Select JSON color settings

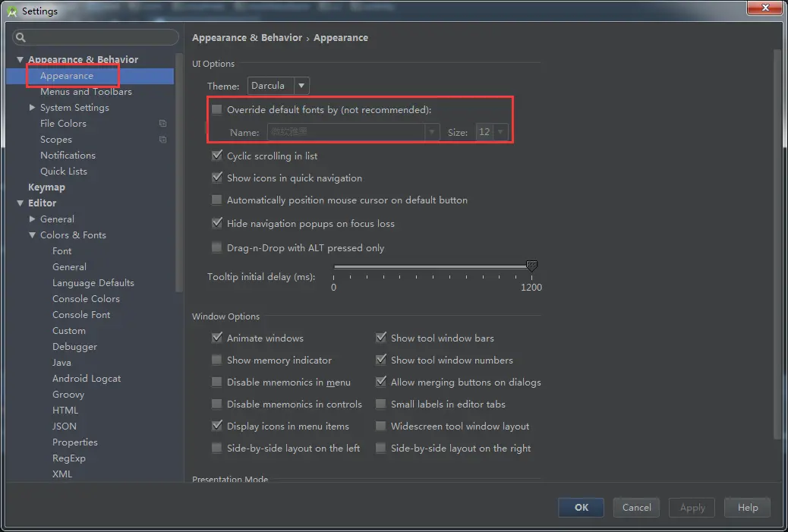[x=65, y=427]
